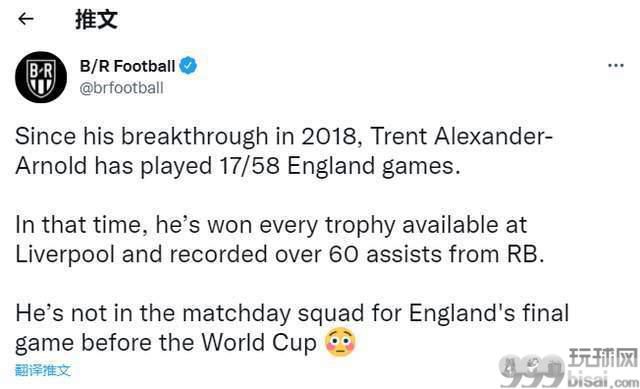This screenshot has height=389, width=640.
Task: Click the flushed face emoji
Action: tap(340, 342)
